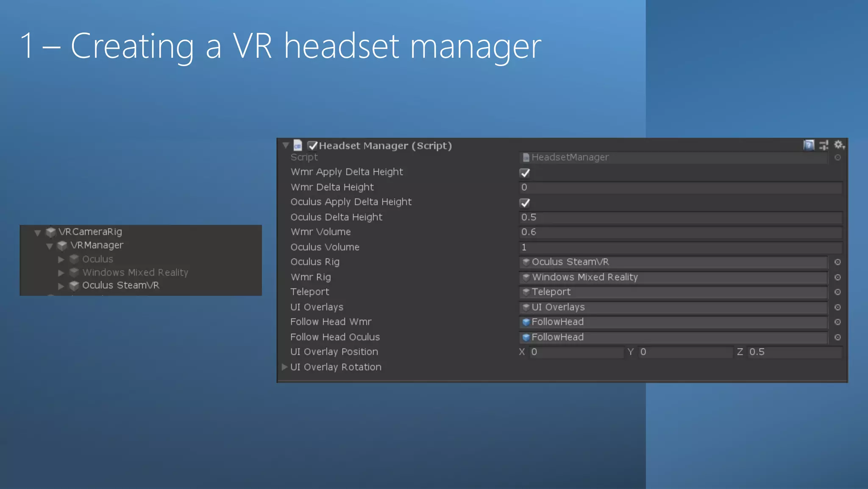Select Oculus SteamVR in the hierarchy
This screenshot has width=868, height=489.
[121, 285]
